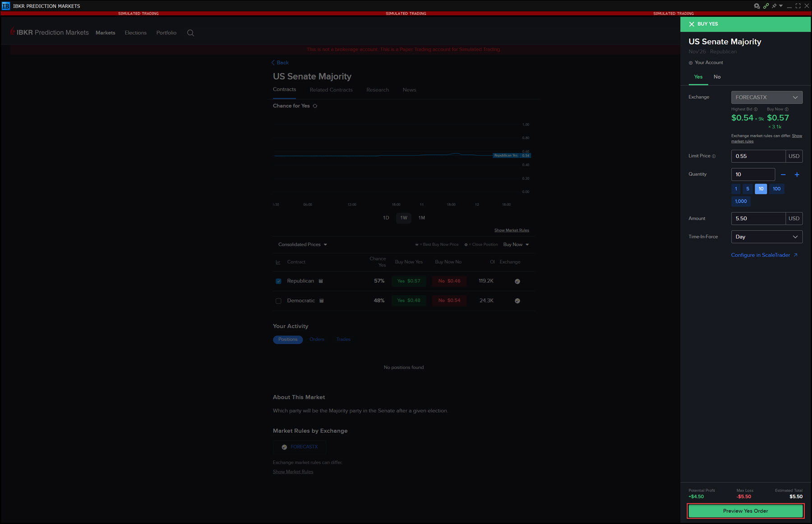Decrease quantity with the minus button
This screenshot has width=812, height=524.
tap(783, 175)
